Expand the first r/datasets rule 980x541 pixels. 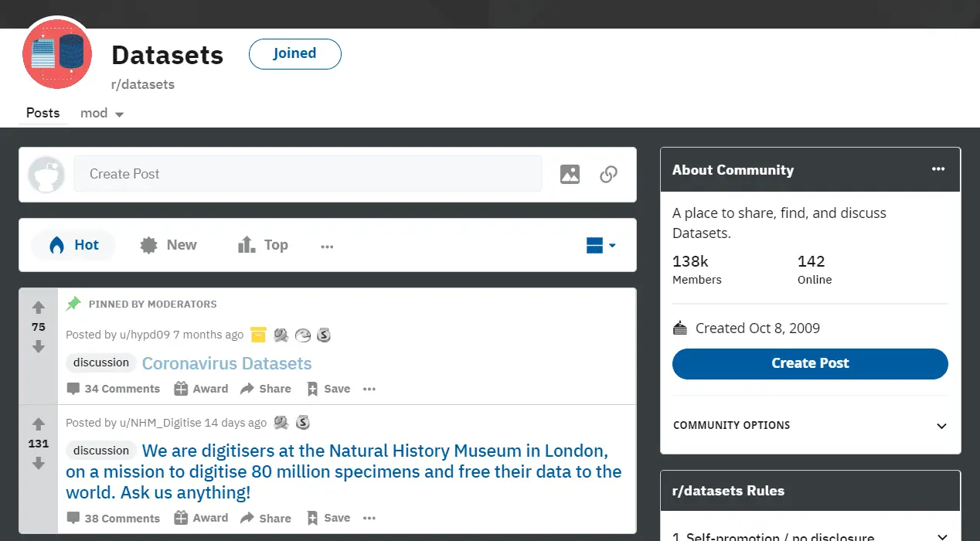tap(810, 536)
